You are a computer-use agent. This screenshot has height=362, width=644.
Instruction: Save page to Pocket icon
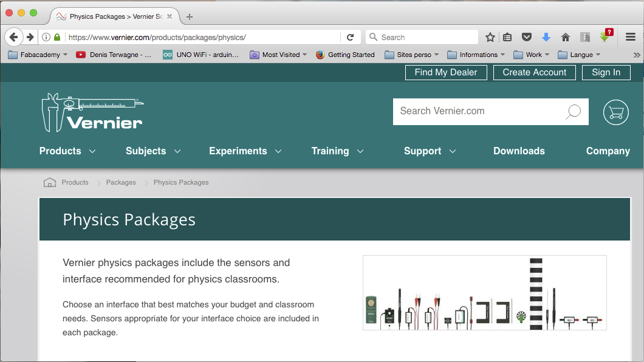pos(527,37)
